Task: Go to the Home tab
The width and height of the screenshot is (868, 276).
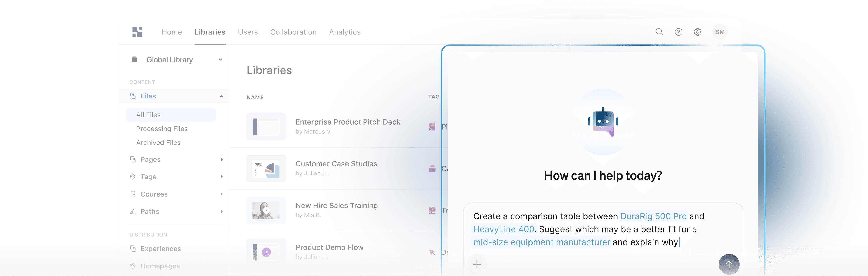Action: tap(172, 32)
